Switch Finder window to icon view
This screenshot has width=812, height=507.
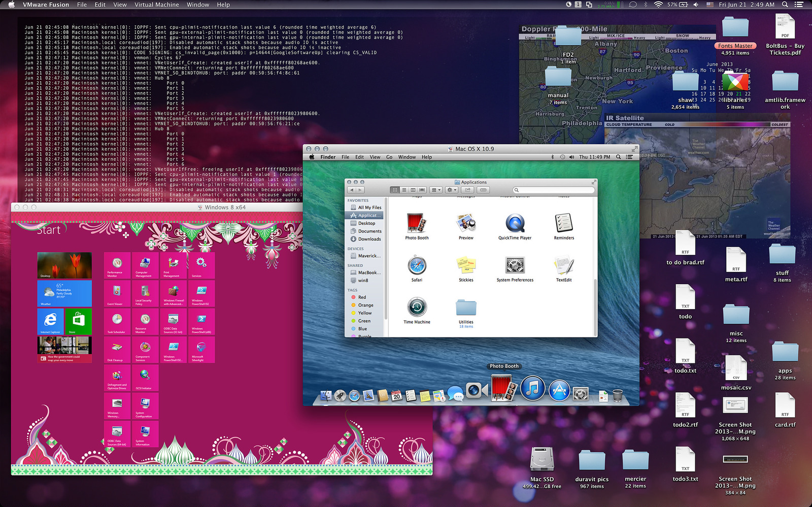(395, 190)
